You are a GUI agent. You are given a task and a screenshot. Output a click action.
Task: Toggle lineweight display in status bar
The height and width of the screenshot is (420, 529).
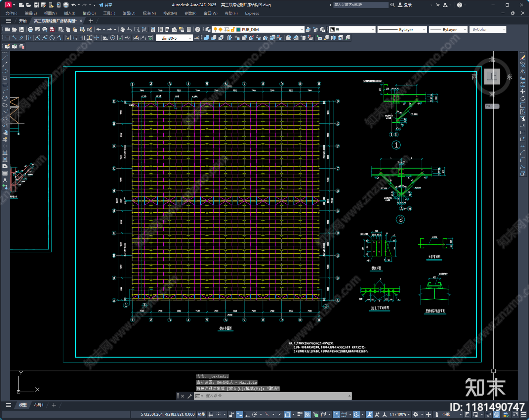tap(300, 414)
